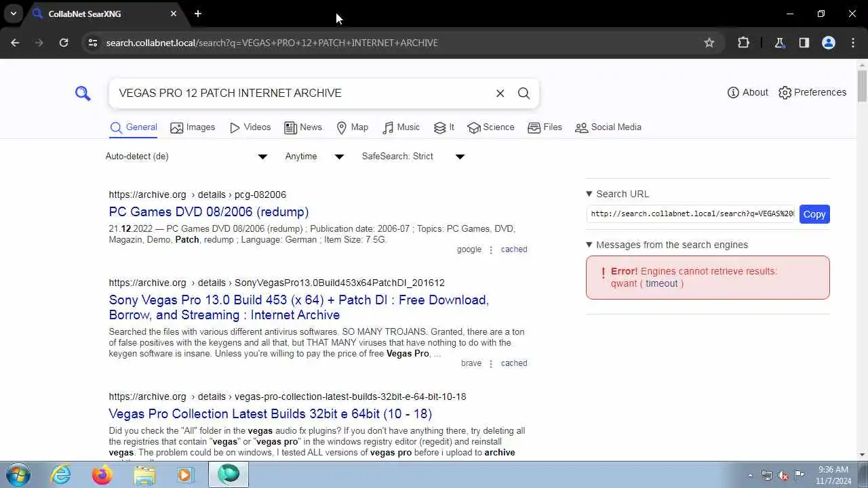Click the SearXNG magnifier logo
868x488 pixels.
pyautogui.click(x=83, y=93)
